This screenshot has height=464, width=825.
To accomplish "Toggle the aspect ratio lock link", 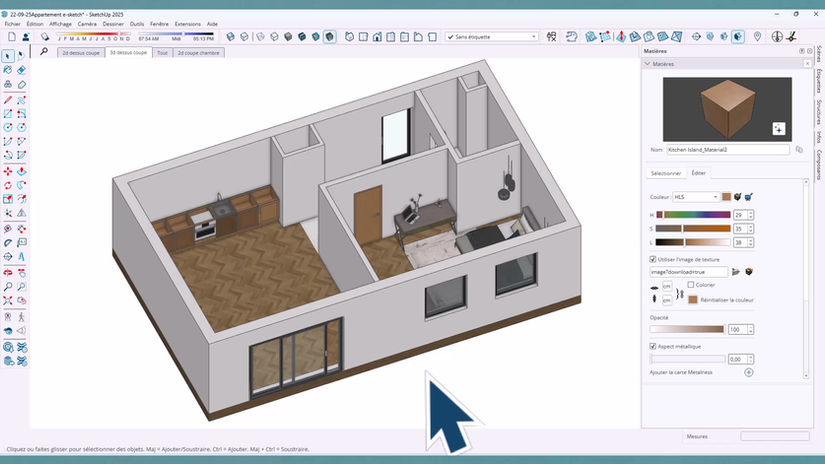I will 679,294.
